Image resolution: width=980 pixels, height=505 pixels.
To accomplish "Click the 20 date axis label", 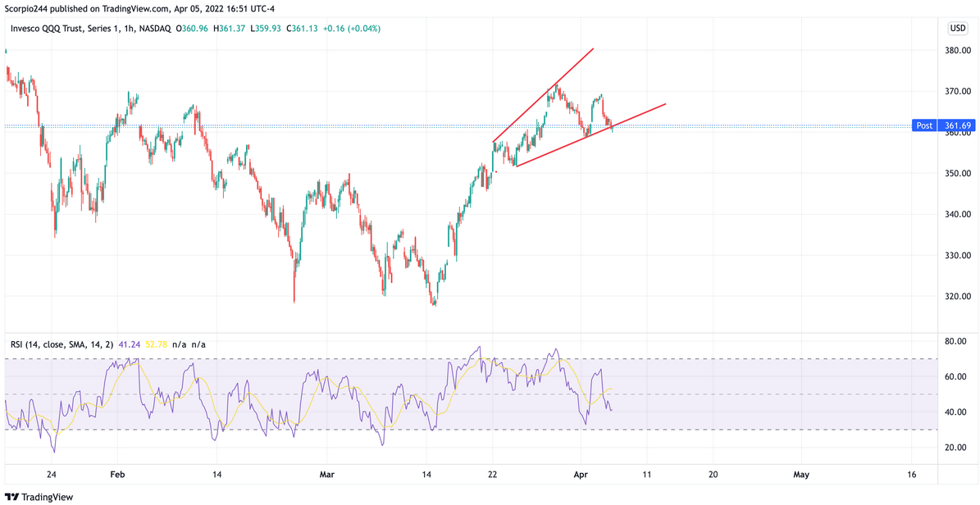I will click(713, 475).
